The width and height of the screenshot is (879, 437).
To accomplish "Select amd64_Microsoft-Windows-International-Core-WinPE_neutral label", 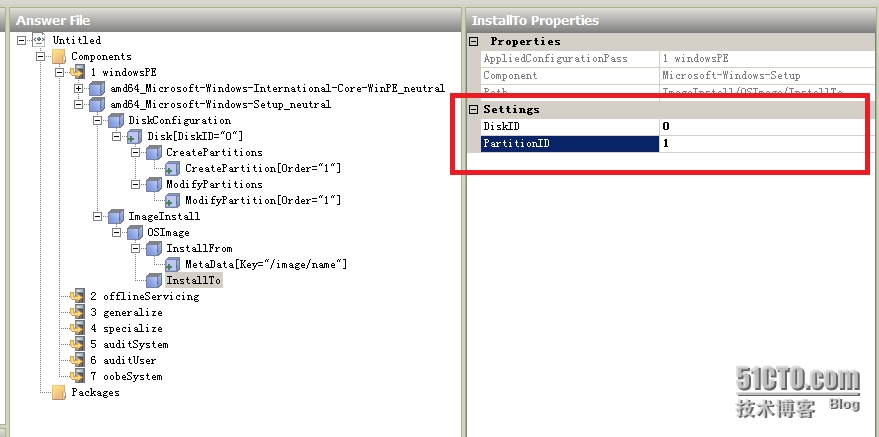I will pyautogui.click(x=277, y=89).
